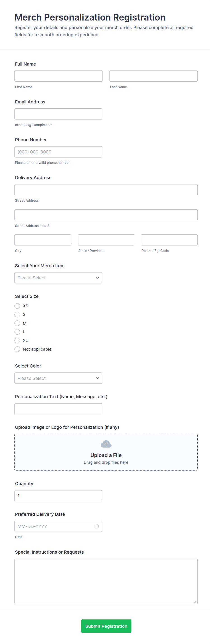Focus the Phone Number field
The image size is (210, 644).
click(x=58, y=152)
